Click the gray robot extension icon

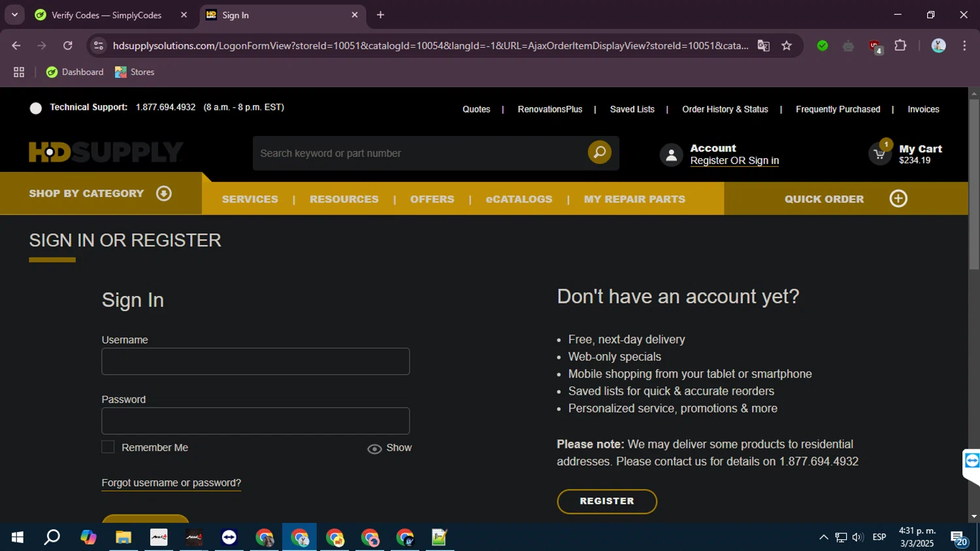tap(848, 46)
